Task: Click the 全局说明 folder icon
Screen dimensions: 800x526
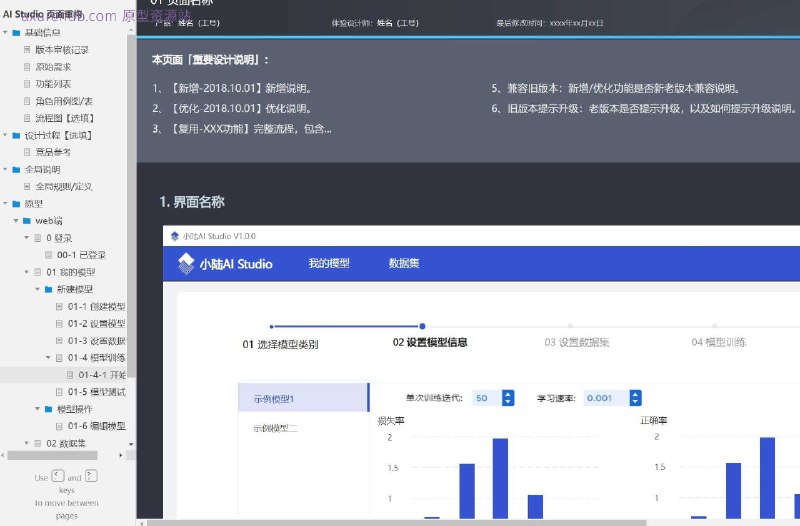Action: [x=16, y=169]
